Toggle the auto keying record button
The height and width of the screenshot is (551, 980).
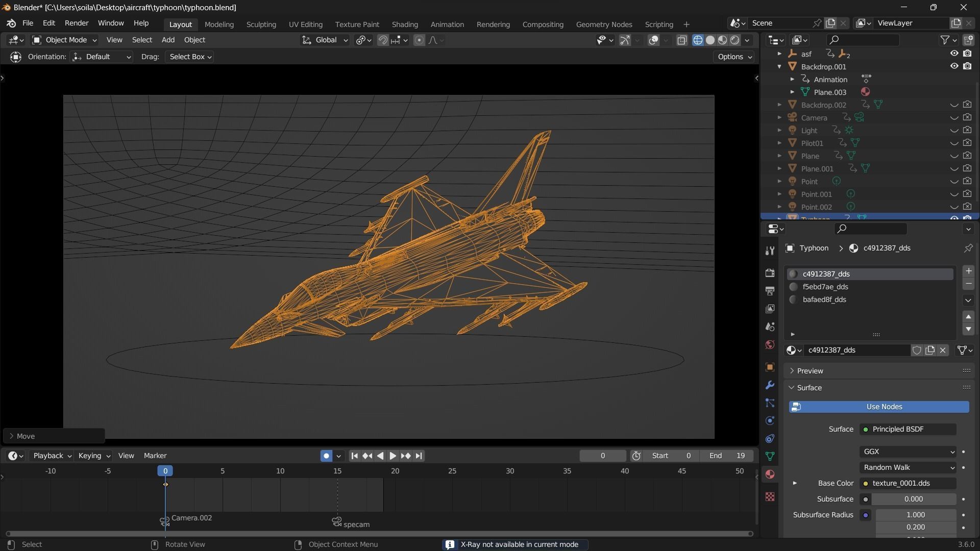click(x=326, y=456)
